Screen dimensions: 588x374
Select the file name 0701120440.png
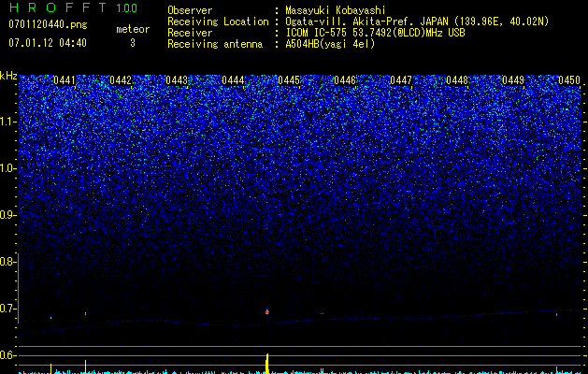coord(48,24)
